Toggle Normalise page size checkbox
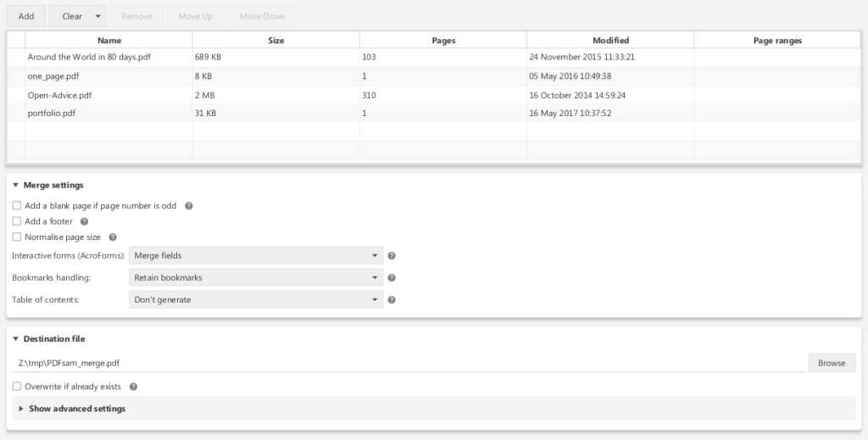868x440 pixels. [x=17, y=237]
